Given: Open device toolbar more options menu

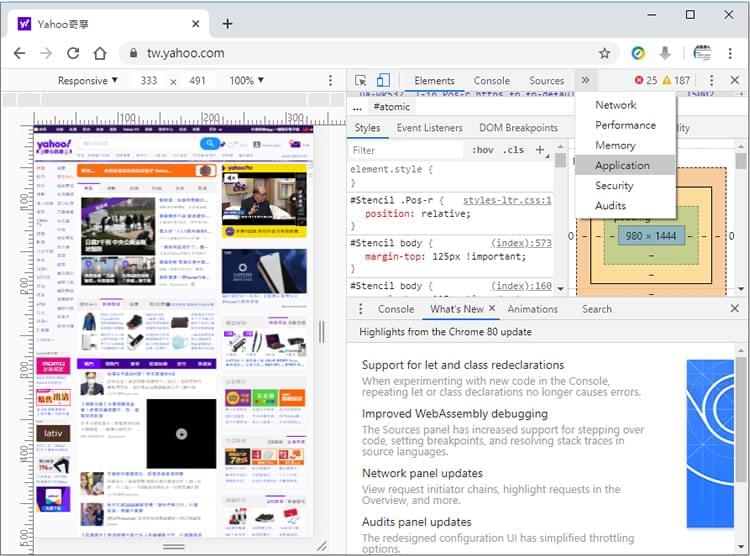Looking at the screenshot, I should [331, 80].
